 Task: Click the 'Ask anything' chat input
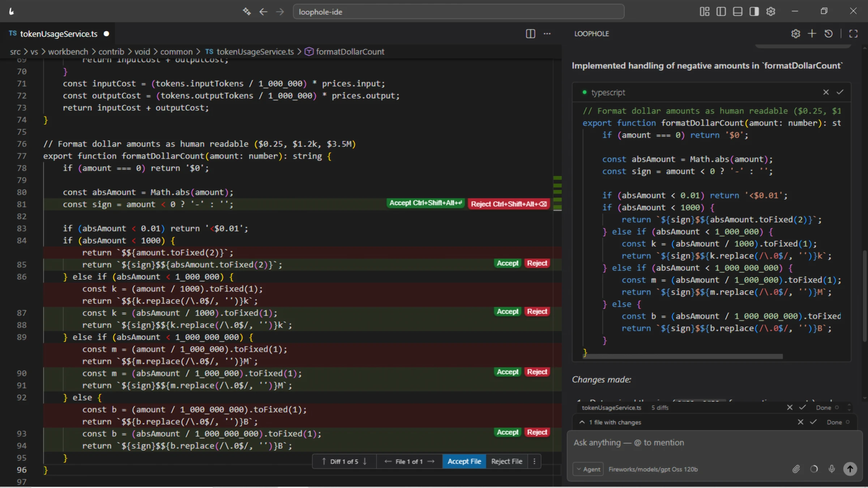coord(714,443)
